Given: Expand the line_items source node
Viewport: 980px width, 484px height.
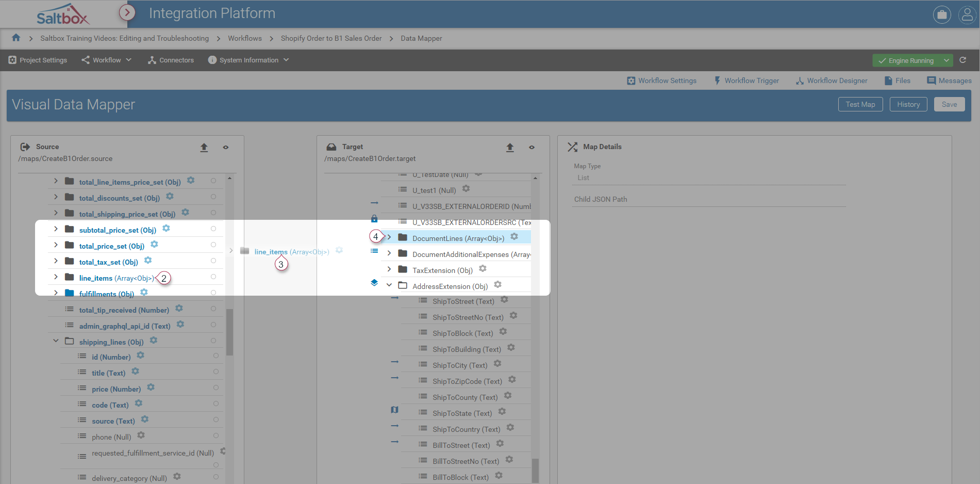Looking at the screenshot, I should (56, 277).
